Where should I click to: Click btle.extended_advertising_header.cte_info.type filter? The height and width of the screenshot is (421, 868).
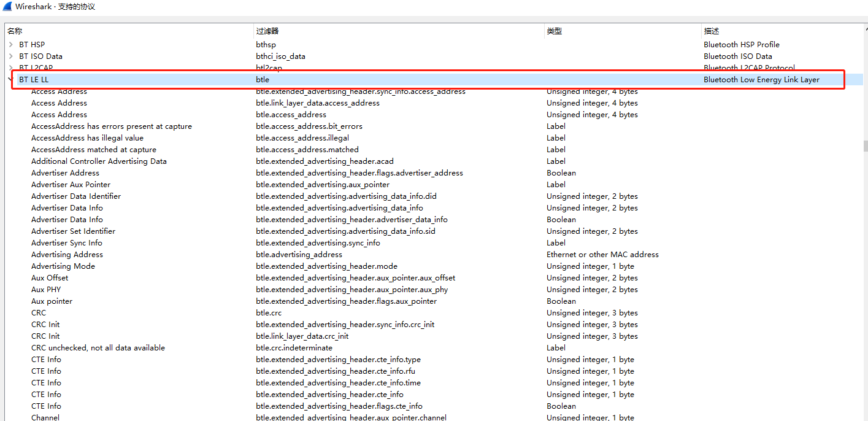pyautogui.click(x=338, y=360)
